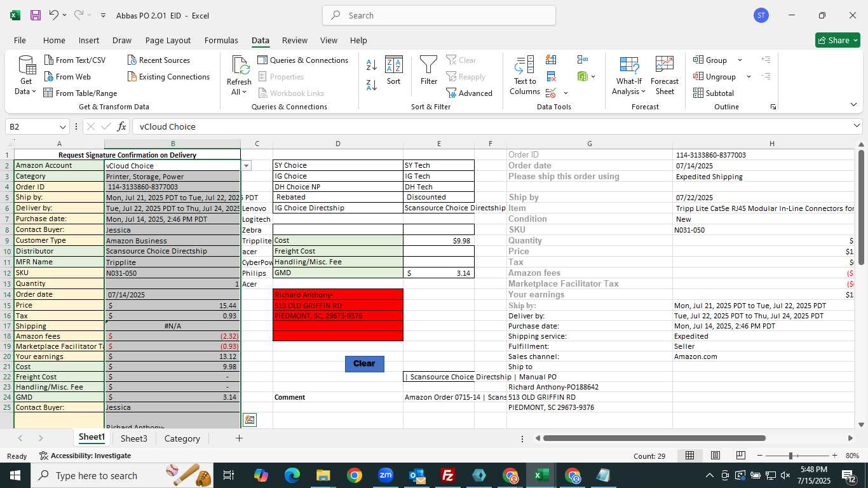The width and height of the screenshot is (868, 488).
Task: Click Remove Duplicates icon
Action: tap(551, 76)
